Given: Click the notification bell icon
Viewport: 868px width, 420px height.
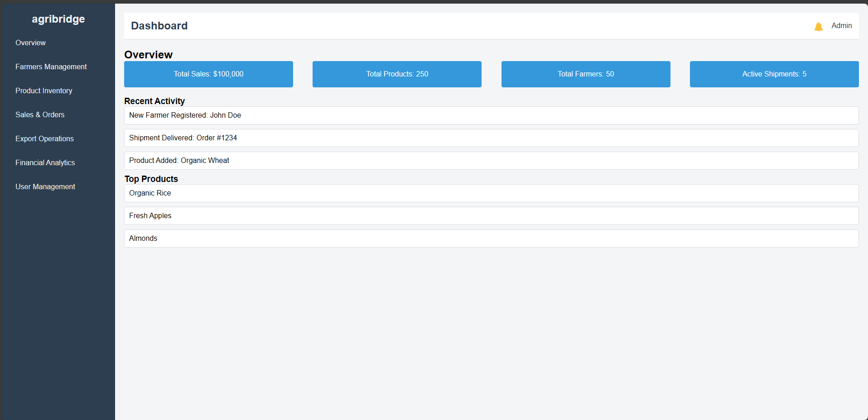Looking at the screenshot, I should coord(818,27).
